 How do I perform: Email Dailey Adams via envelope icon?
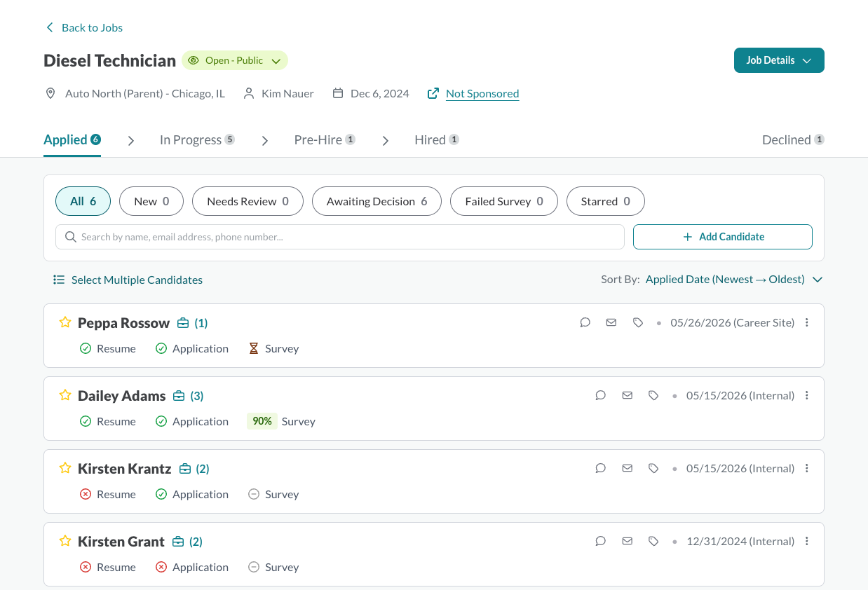pyautogui.click(x=628, y=395)
